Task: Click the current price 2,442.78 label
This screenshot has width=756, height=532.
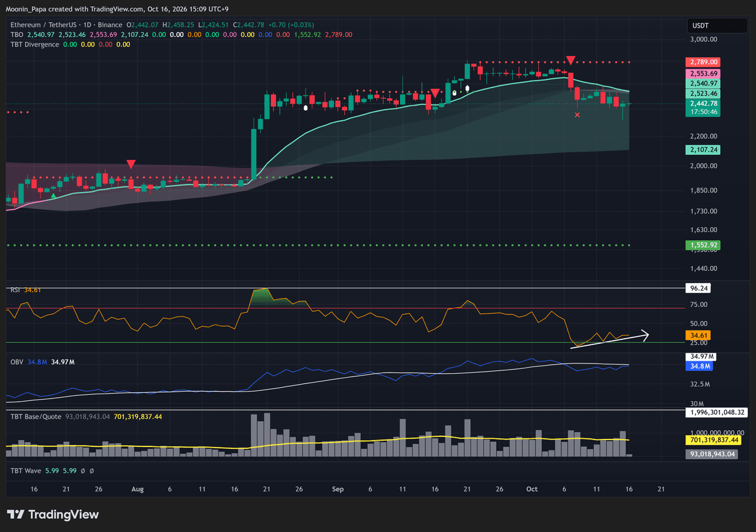Action: pos(702,103)
